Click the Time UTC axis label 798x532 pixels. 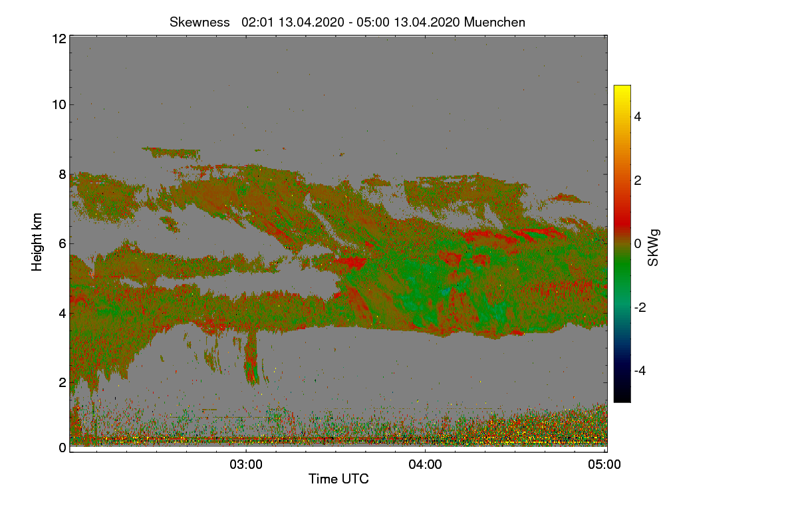point(338,479)
